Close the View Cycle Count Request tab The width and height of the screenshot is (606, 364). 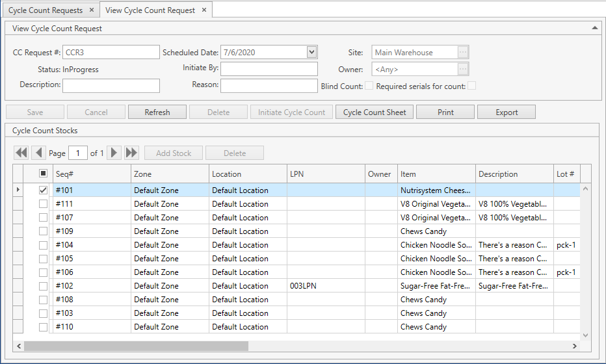204,10
